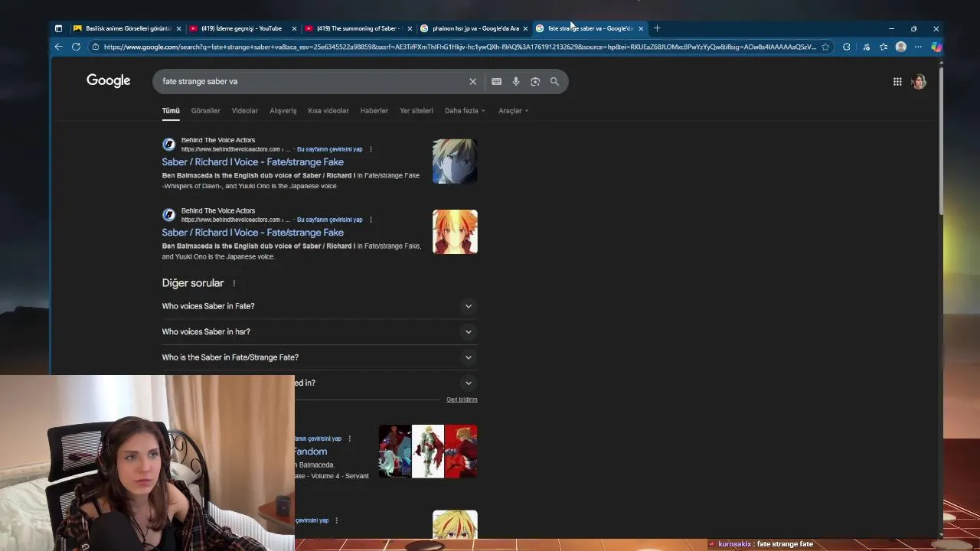
Task: Open the 'Araçlar' tools dropdown
Action: 514,110
